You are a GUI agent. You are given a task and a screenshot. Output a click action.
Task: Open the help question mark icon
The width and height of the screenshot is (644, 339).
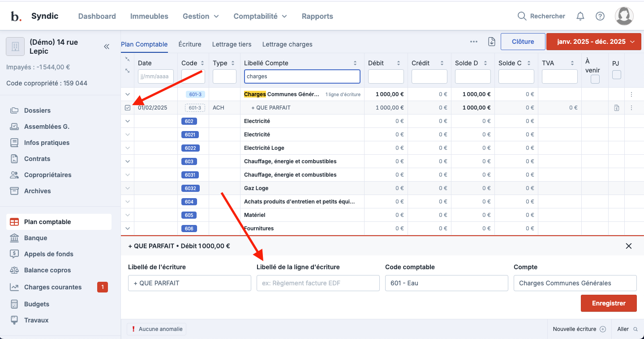click(x=600, y=16)
